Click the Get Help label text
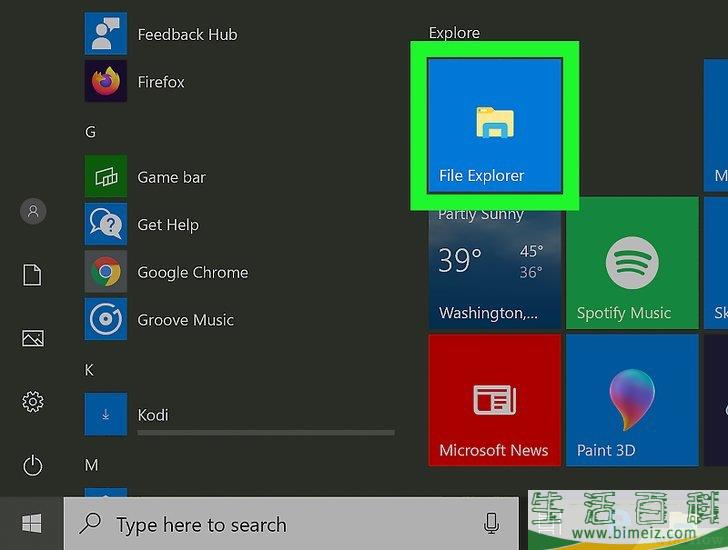The image size is (728, 550). pos(168,225)
